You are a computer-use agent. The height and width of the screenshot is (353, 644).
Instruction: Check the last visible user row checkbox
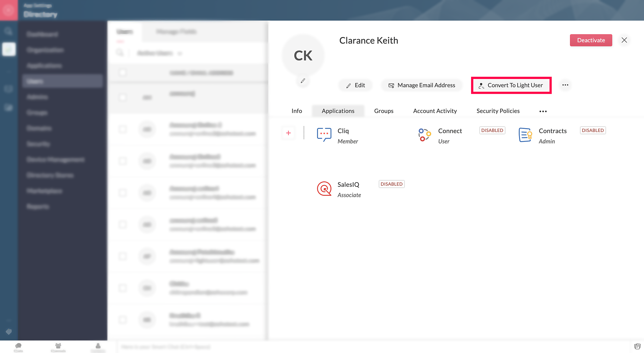tap(122, 320)
